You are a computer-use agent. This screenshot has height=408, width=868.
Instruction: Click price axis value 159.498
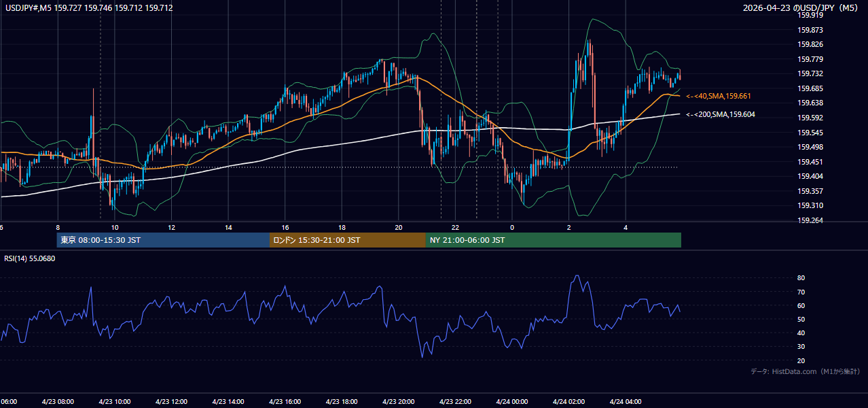point(810,148)
